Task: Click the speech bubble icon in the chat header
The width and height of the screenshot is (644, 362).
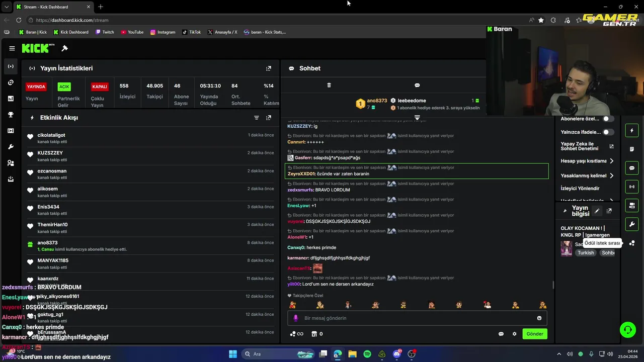Action: pyautogui.click(x=417, y=85)
